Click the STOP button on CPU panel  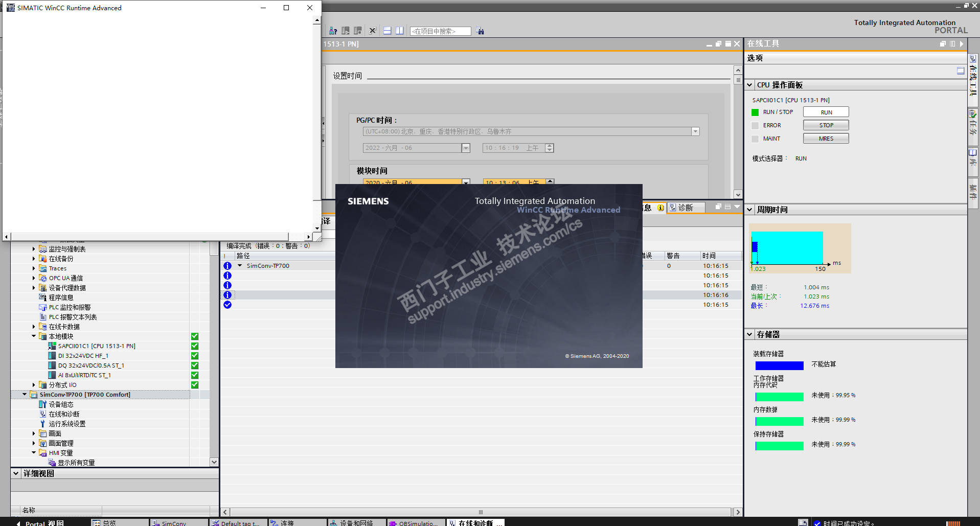(826, 125)
